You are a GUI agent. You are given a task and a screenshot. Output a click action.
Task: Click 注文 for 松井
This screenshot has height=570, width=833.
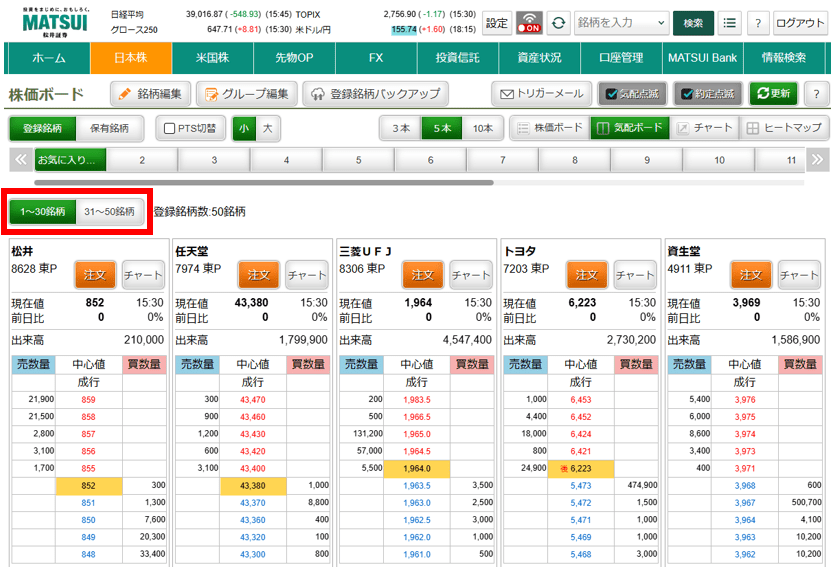[95, 275]
